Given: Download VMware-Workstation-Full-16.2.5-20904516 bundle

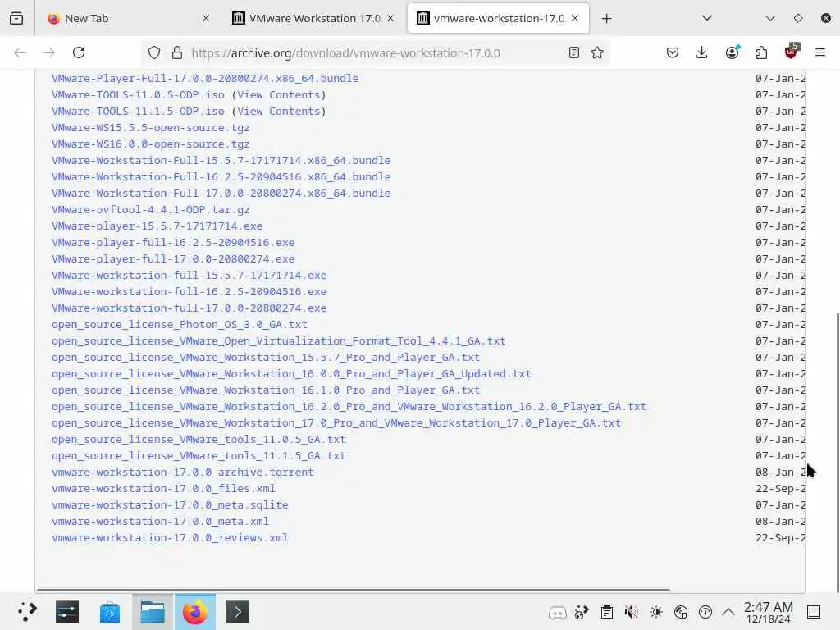Looking at the screenshot, I should click(221, 177).
